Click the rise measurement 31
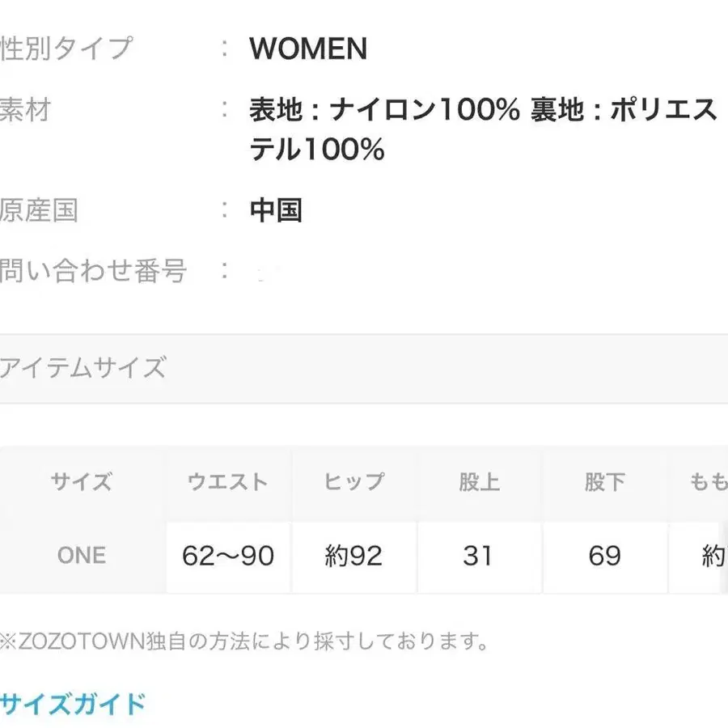 point(480,556)
